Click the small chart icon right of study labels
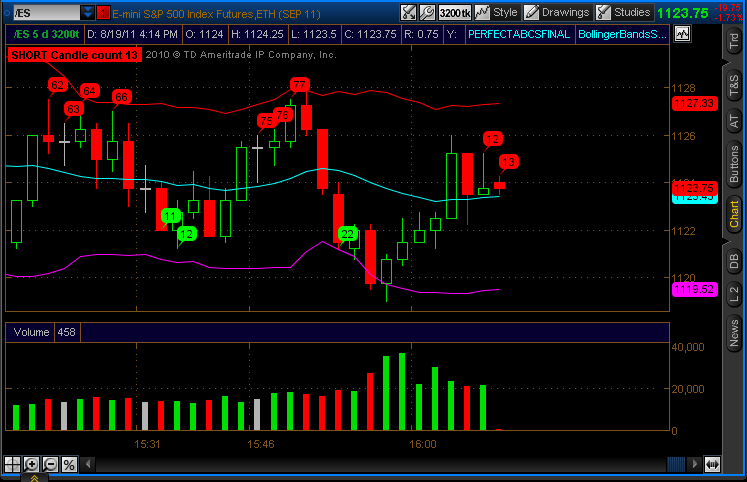 [x=682, y=34]
